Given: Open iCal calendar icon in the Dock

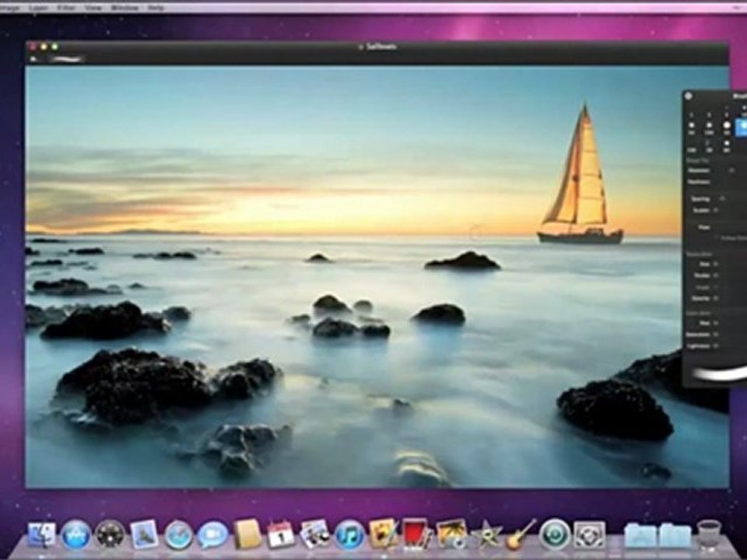Looking at the screenshot, I should 281,534.
